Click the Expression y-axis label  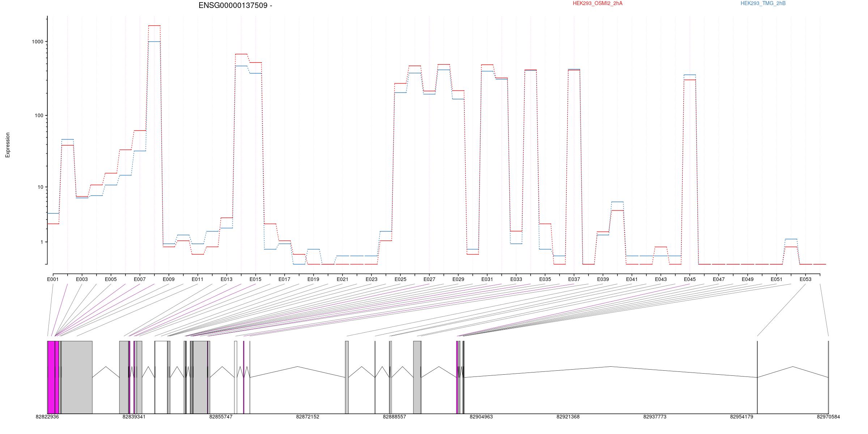pyautogui.click(x=8, y=145)
